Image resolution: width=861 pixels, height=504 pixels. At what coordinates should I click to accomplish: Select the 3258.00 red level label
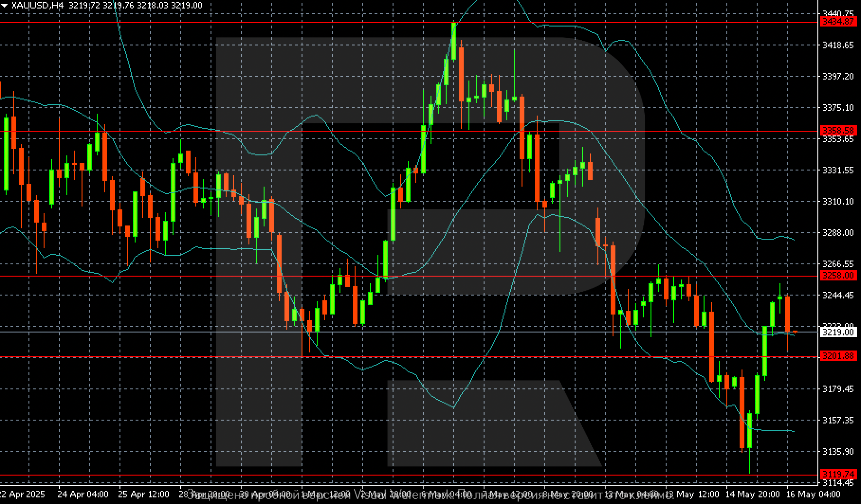pos(838,275)
